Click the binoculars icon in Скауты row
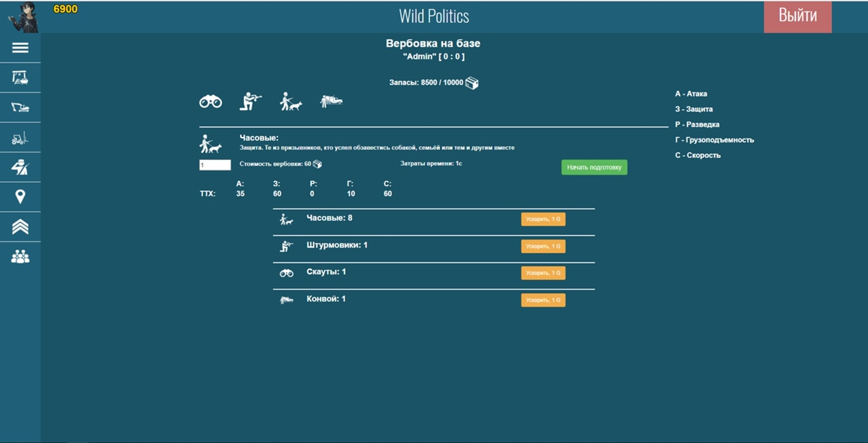This screenshot has height=443, width=868. tap(286, 273)
